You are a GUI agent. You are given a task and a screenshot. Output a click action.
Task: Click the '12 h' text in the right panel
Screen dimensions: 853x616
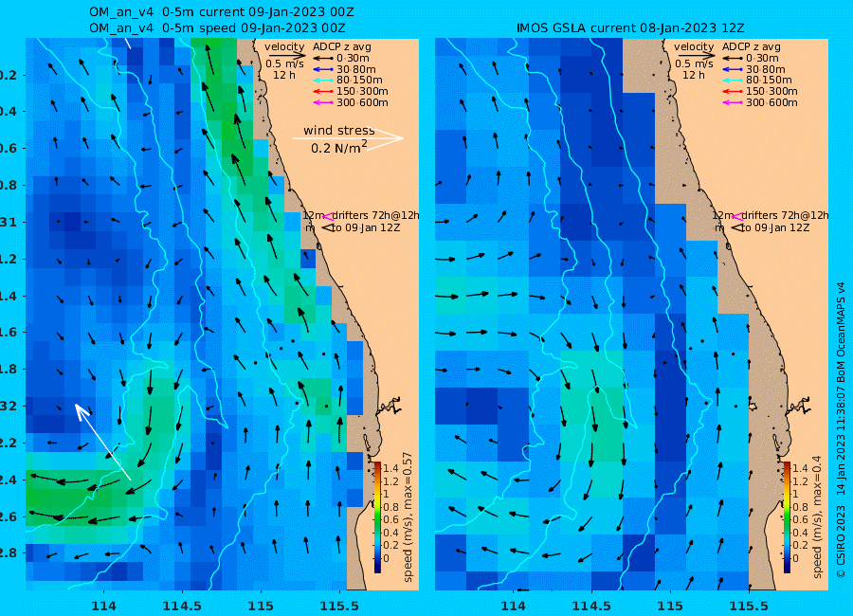(x=694, y=75)
